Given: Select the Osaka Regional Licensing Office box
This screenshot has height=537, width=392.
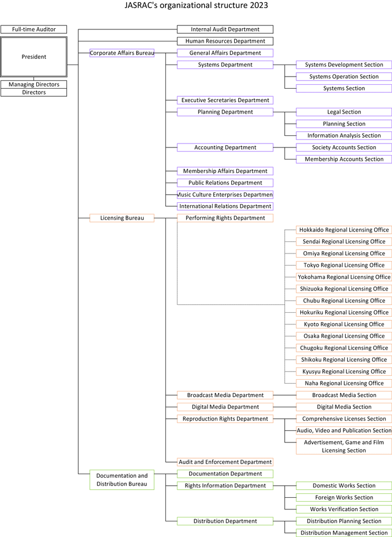Looking at the screenshot, I should coord(344,336).
